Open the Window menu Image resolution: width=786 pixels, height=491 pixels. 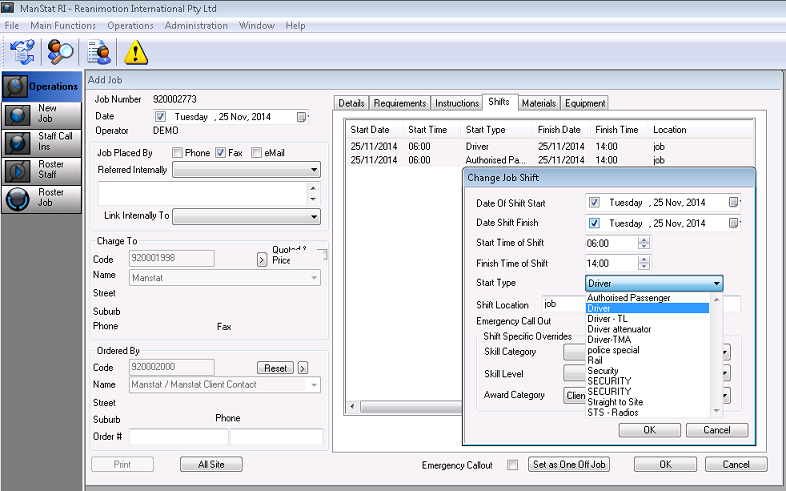(x=257, y=26)
